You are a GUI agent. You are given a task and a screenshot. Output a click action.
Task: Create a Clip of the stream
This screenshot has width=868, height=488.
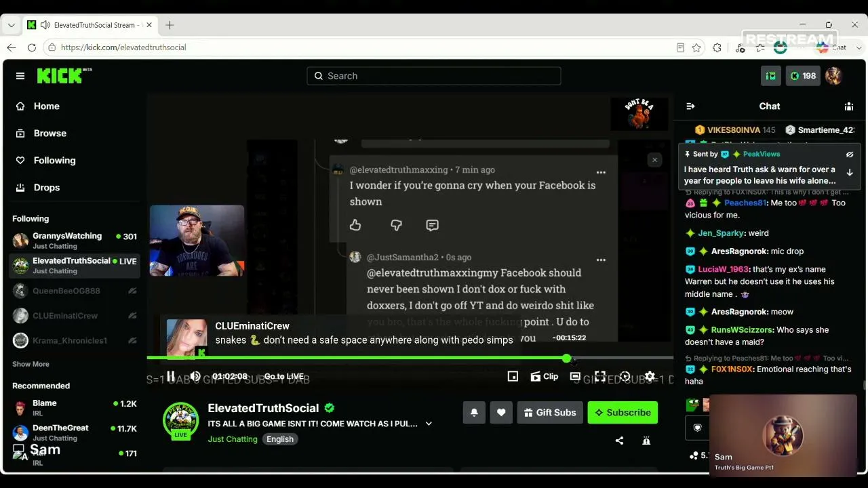coord(545,376)
